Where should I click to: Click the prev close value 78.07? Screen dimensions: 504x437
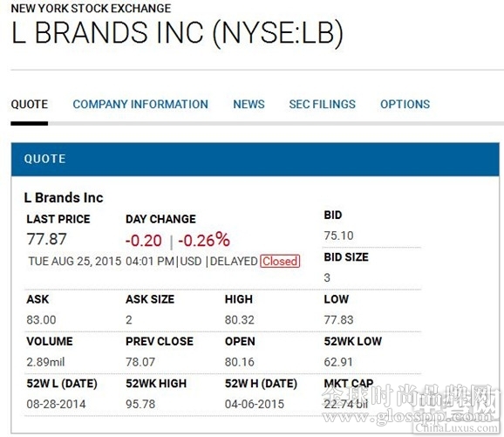140,362
